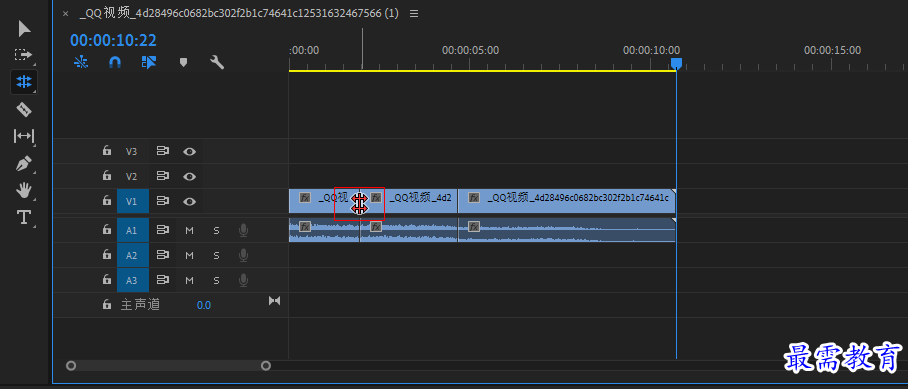The image size is (908, 389).
Task: Select the Type tool
Action: point(24,217)
